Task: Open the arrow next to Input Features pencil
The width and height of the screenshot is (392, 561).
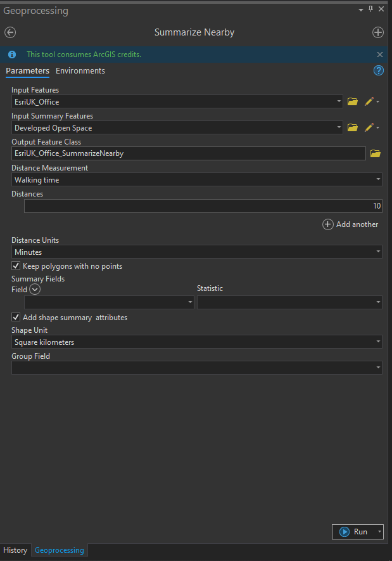Action: (x=377, y=101)
